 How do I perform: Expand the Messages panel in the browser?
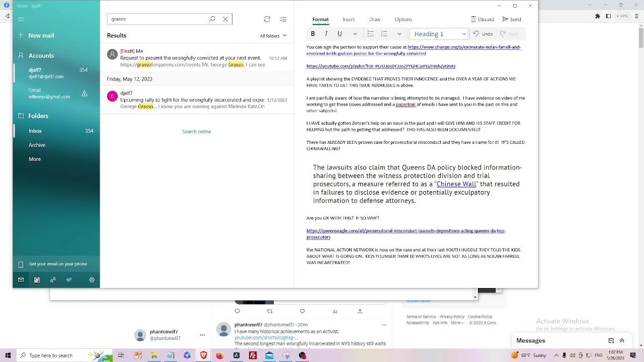[x=622, y=340]
